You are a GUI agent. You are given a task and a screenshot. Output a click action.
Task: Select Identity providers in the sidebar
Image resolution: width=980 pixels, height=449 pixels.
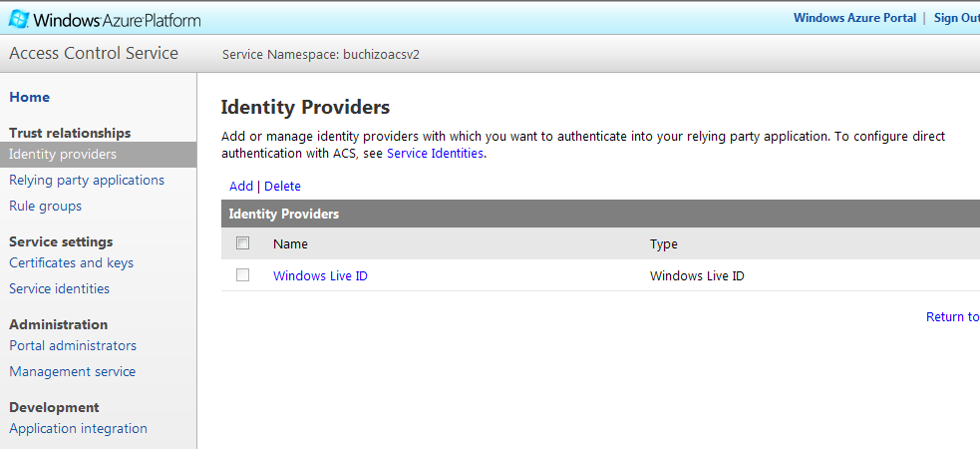tap(63, 155)
